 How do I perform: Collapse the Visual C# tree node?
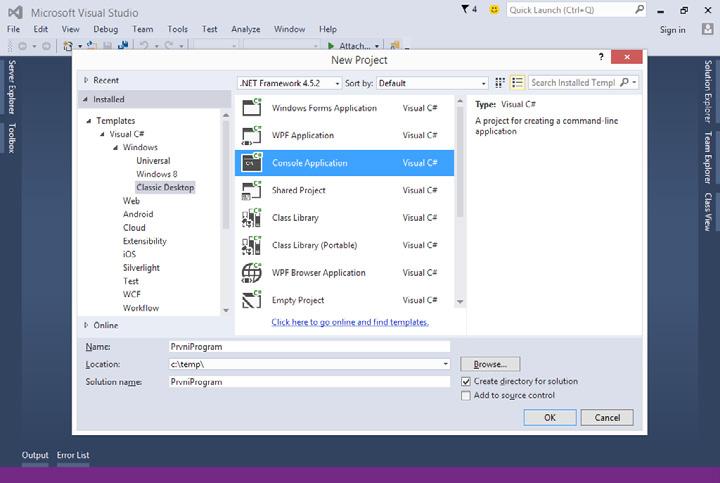coord(102,134)
